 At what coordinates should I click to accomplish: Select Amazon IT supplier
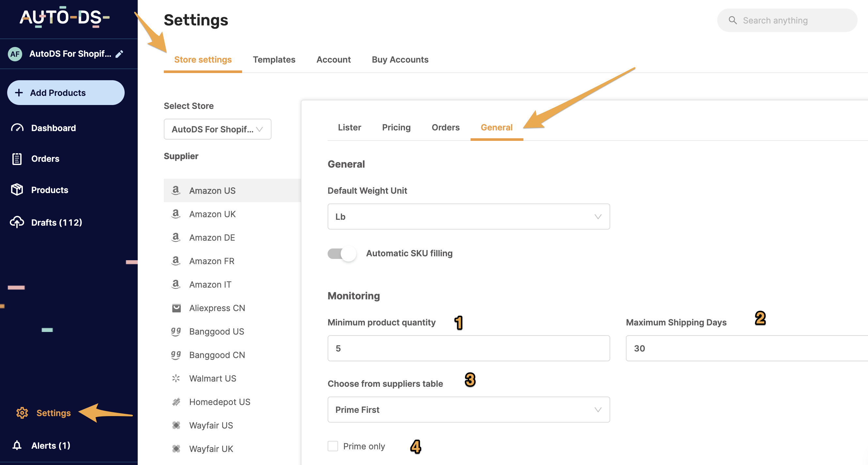(232, 285)
